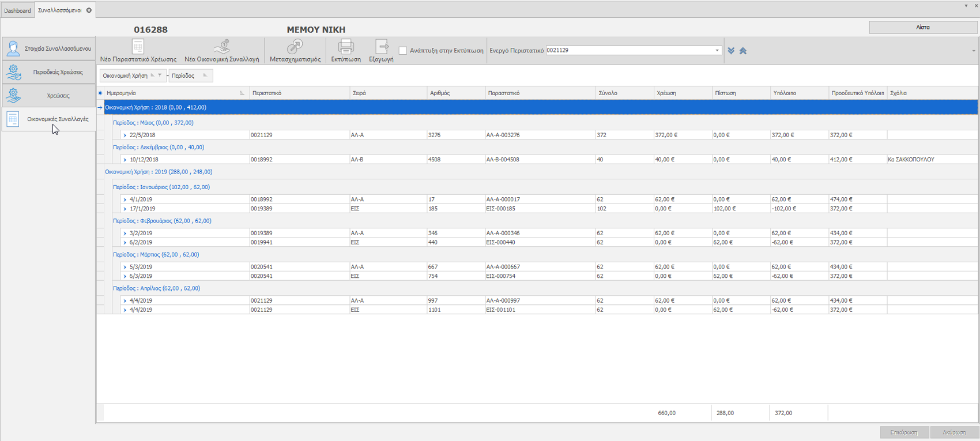This screenshot has width=980, height=441.
Task: Click the Νέο Παραστατικό Χρέωσης icon
Action: 138,47
